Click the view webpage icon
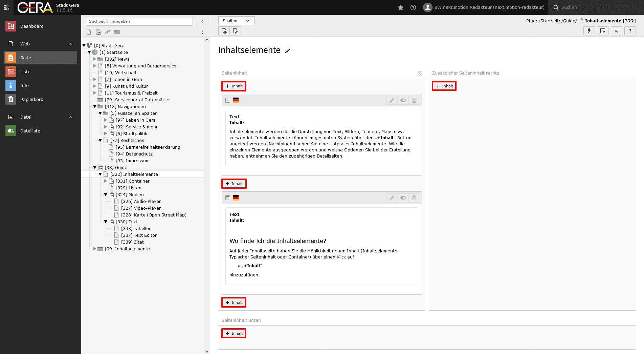The height and width of the screenshot is (354, 644). tap(224, 31)
